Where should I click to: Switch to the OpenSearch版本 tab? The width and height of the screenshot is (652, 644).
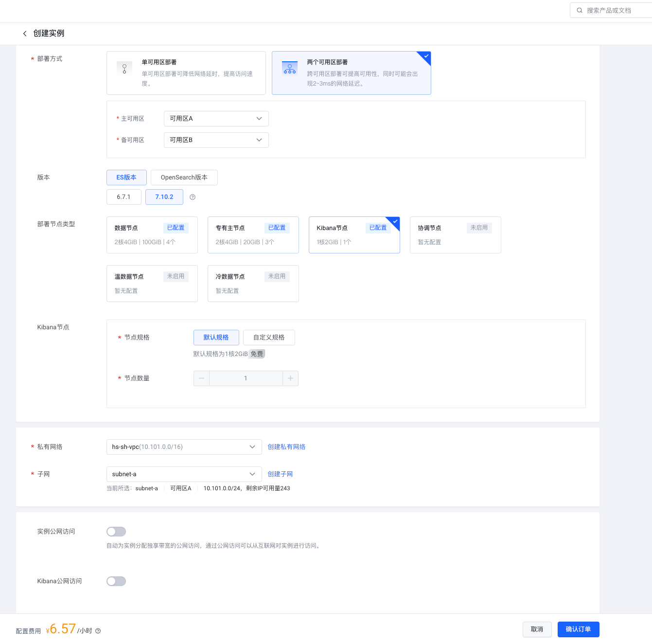tap(184, 178)
